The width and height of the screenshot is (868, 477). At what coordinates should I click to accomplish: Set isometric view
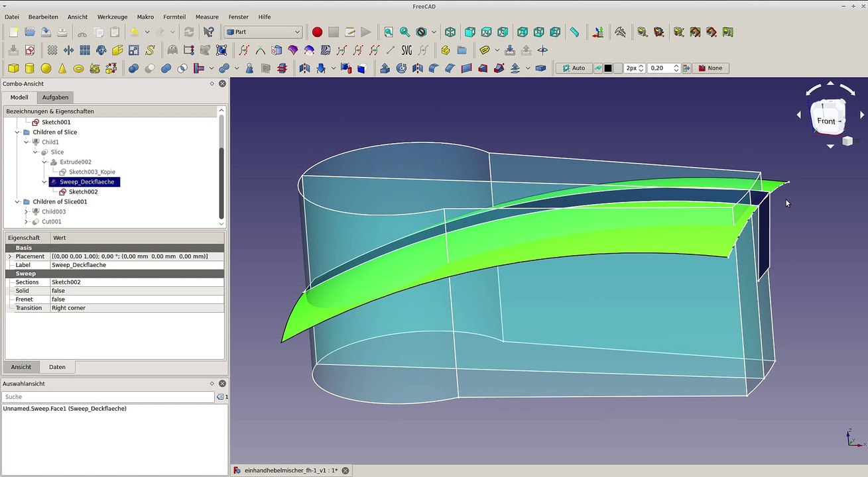point(450,32)
